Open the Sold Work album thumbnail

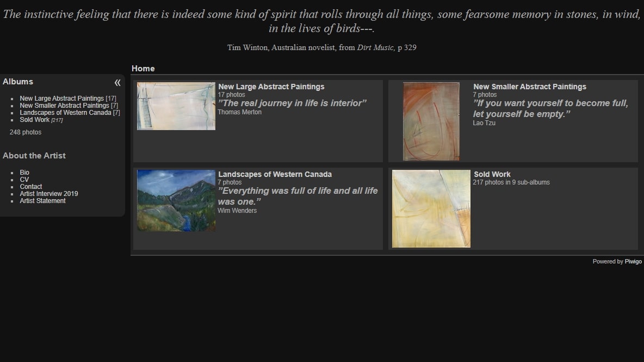(x=431, y=208)
